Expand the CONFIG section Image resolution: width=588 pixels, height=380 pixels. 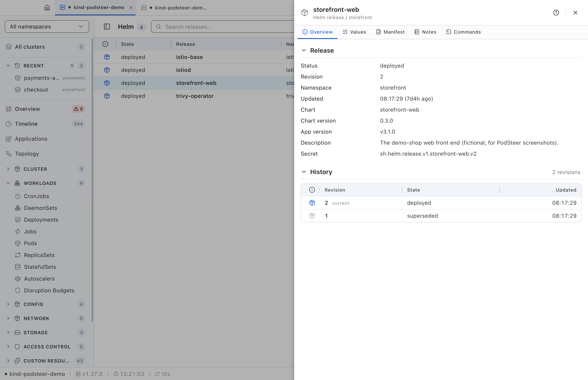tap(8, 304)
